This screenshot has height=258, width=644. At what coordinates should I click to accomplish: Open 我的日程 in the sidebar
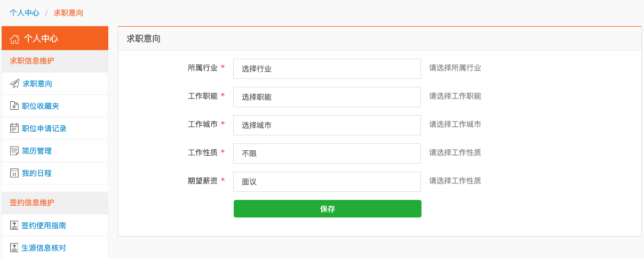point(37,173)
